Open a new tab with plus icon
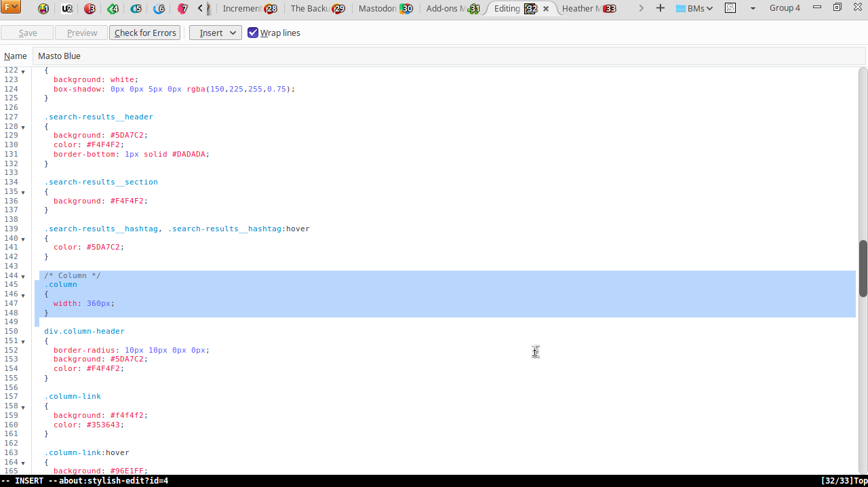This screenshot has width=868, height=487. (660, 8)
